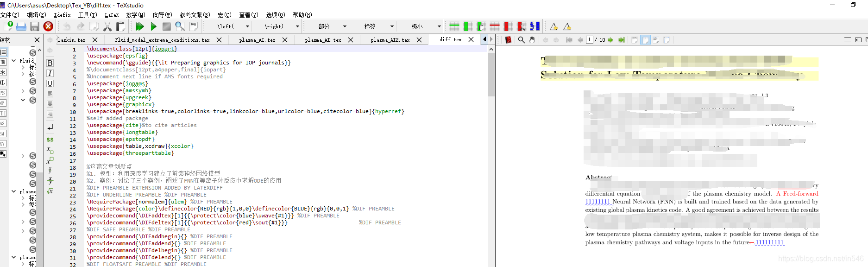The width and height of the screenshot is (868, 267).
Task: Collapse the bottom plasma tree node
Action: [x=13, y=257]
